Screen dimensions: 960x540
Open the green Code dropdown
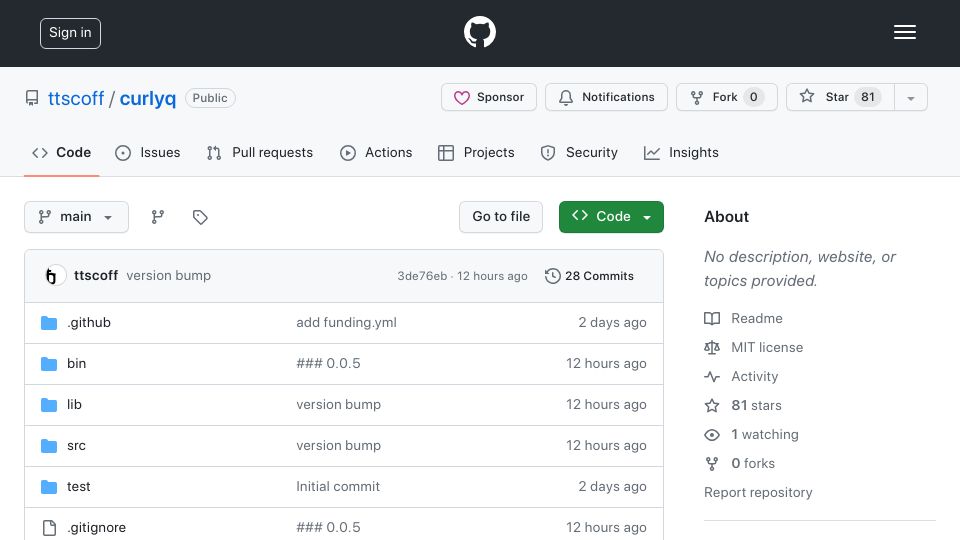click(611, 217)
